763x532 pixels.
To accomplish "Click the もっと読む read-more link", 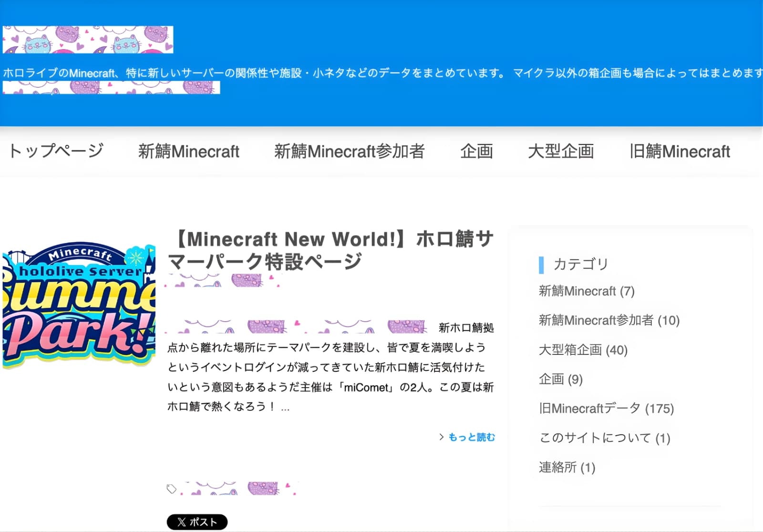I will tap(472, 437).
